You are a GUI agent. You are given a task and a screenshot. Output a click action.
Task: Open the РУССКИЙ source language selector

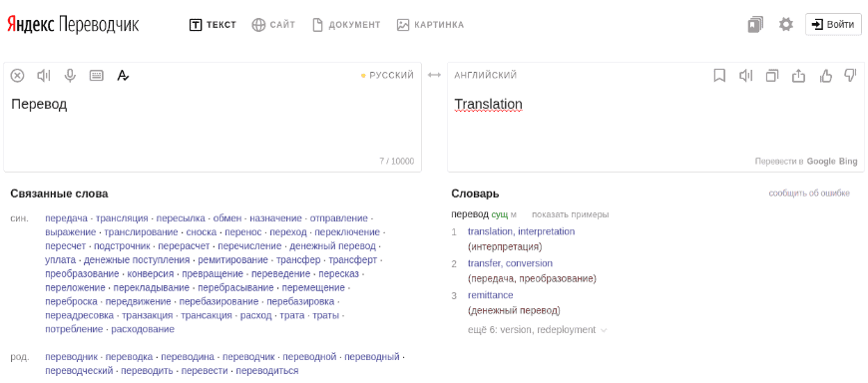coord(387,75)
